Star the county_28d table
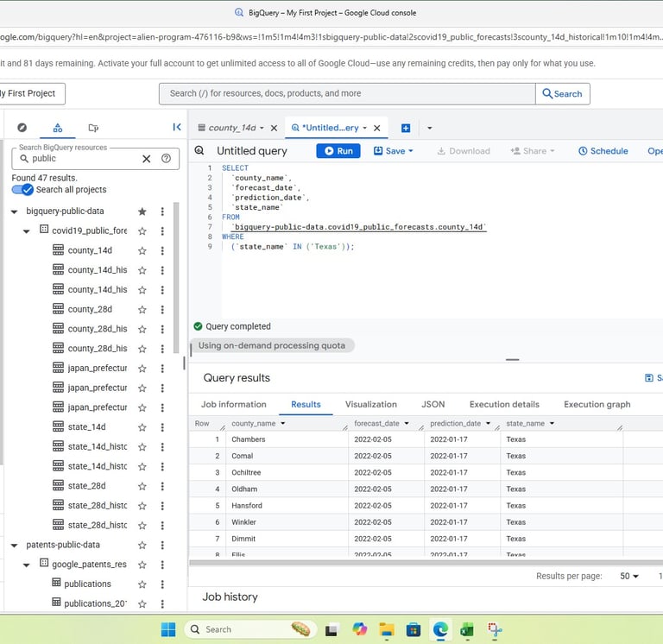663x644 pixels. (142, 310)
